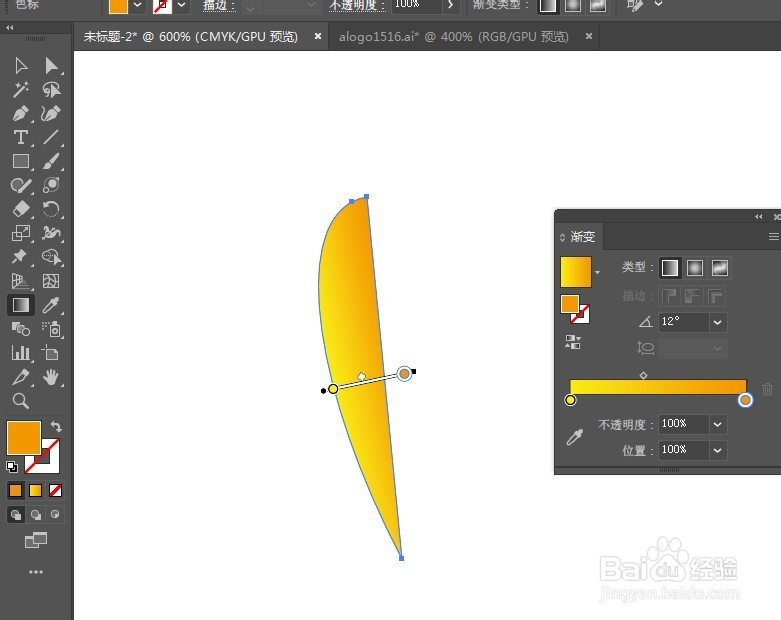Pick color with gradient panel eyedropper
This screenshot has width=781, height=620.
pos(575,437)
